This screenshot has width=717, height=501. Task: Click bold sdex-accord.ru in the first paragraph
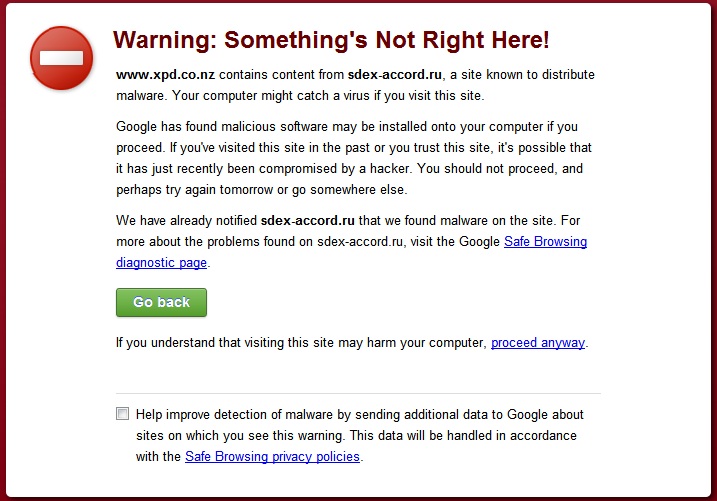395,75
